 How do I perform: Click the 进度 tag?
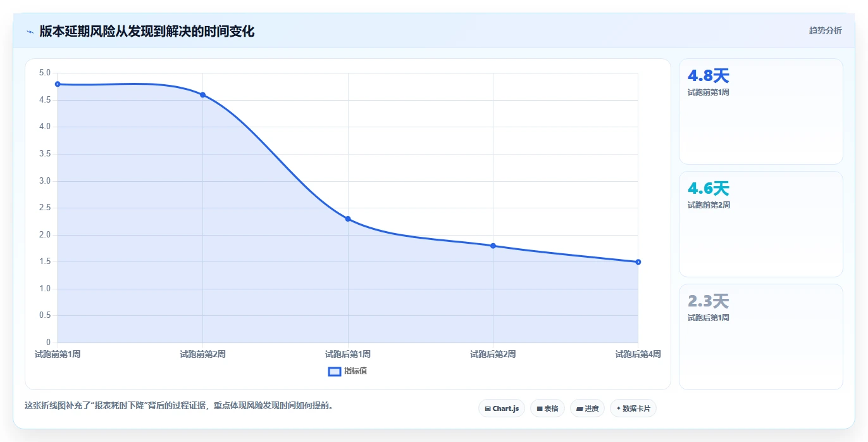tap(587, 408)
